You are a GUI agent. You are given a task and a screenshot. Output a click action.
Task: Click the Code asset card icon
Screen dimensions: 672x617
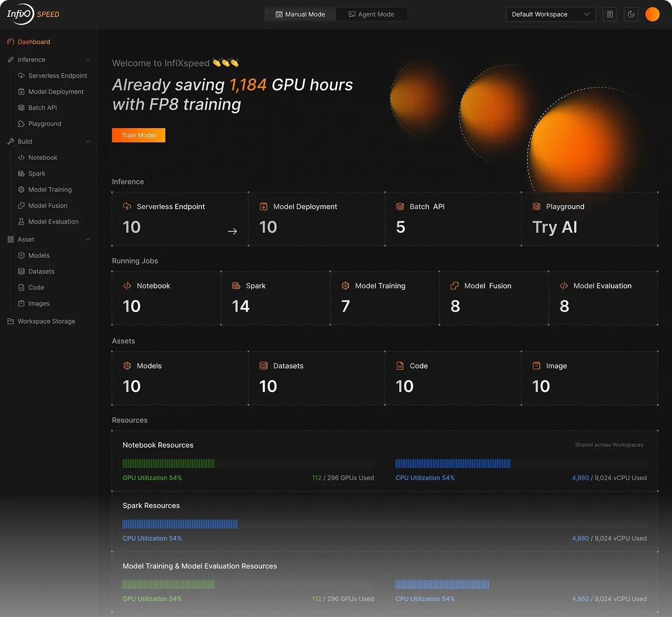click(400, 366)
